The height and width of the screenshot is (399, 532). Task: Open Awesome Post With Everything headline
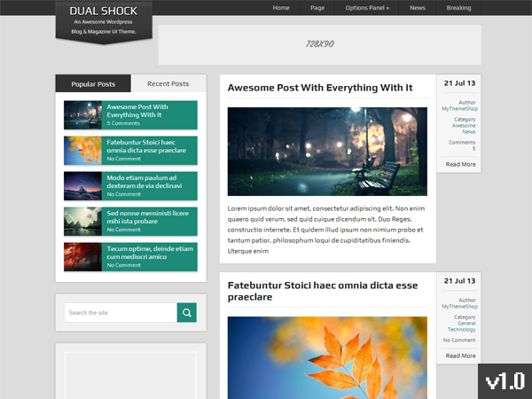320,88
